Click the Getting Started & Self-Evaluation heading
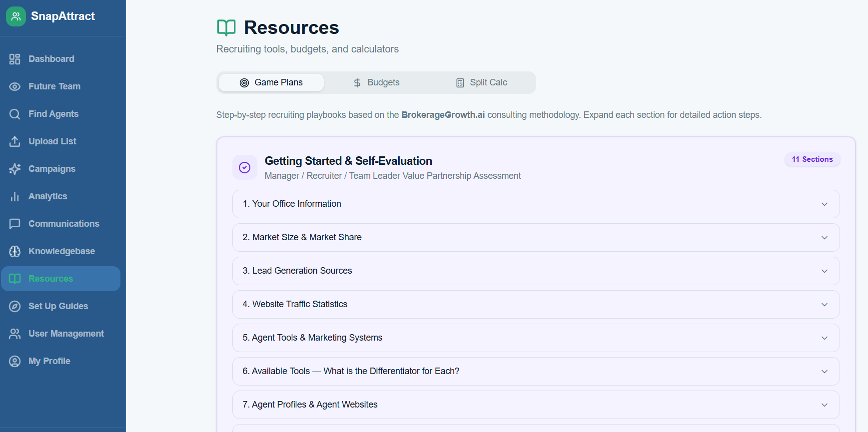This screenshot has width=868, height=432. 348,161
